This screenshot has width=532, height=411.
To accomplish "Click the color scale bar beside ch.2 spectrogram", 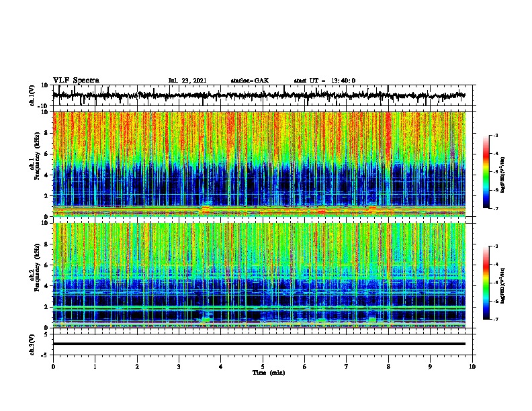I will click(486, 283).
